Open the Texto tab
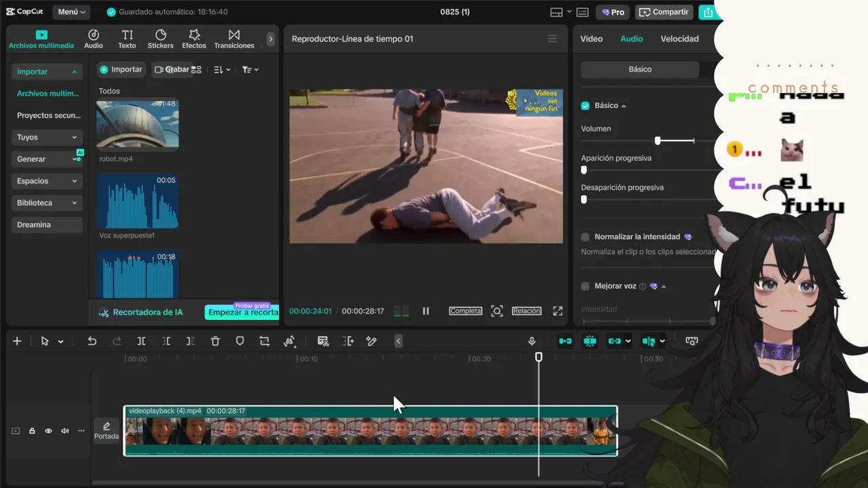This screenshot has height=488, width=868. 127,39
